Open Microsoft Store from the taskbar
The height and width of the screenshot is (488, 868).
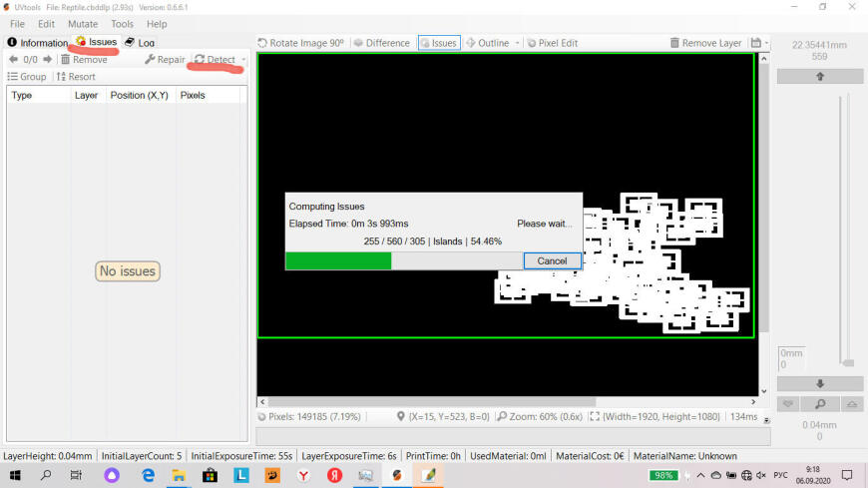pos(210,475)
